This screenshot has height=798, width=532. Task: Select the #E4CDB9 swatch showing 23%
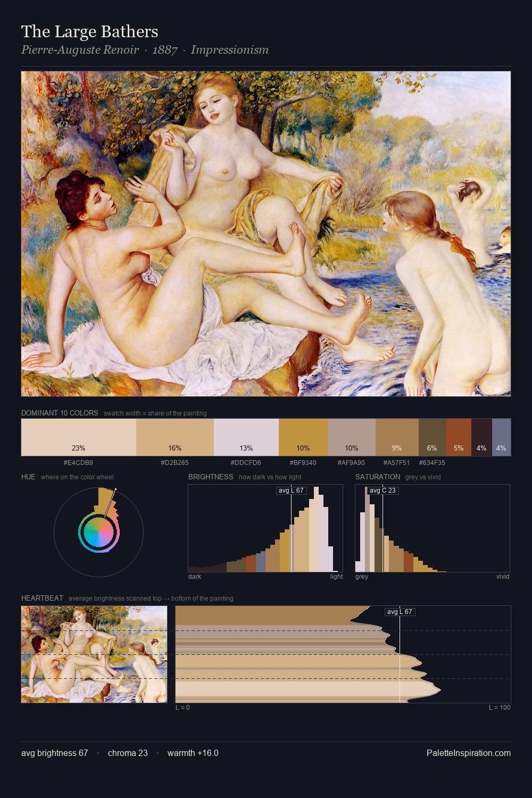pos(79,437)
